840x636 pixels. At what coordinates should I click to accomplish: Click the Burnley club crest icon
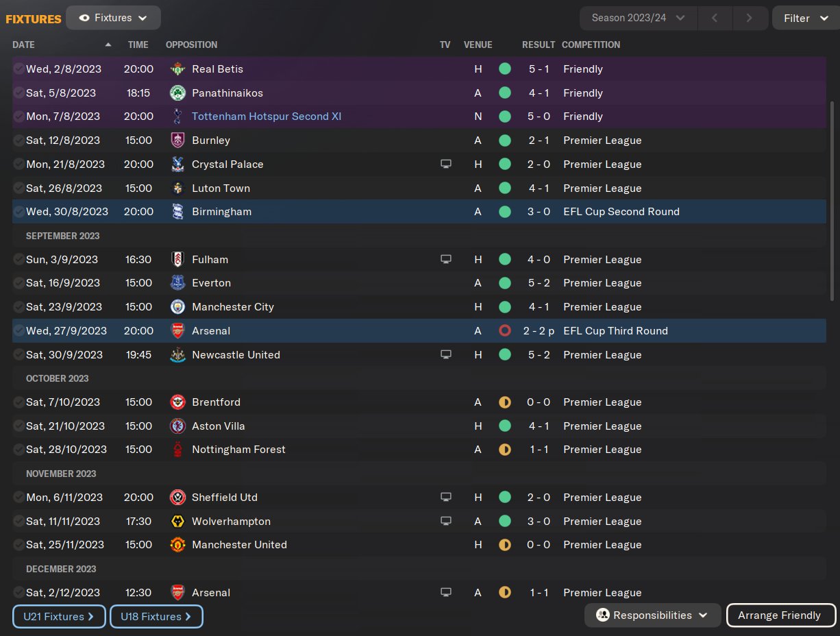177,140
